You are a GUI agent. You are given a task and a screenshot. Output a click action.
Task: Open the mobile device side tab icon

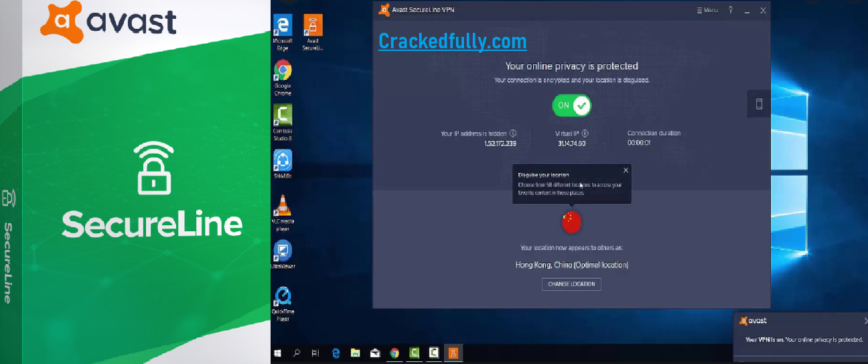click(x=759, y=104)
